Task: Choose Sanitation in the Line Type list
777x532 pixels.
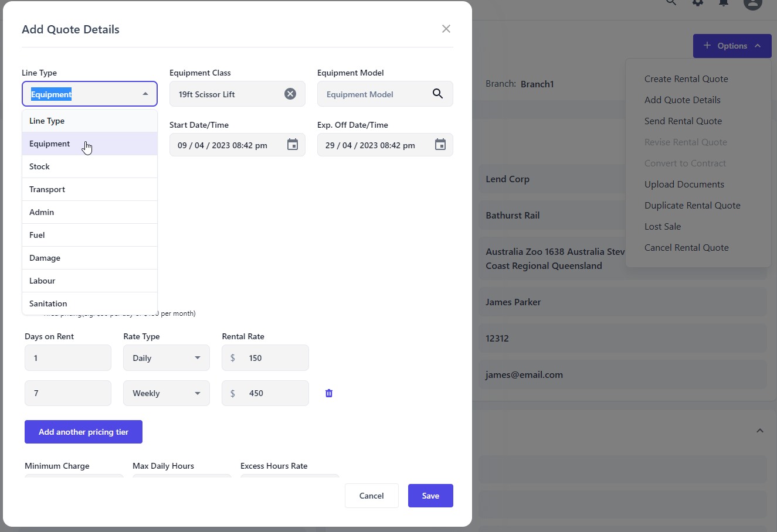Action: 48,303
